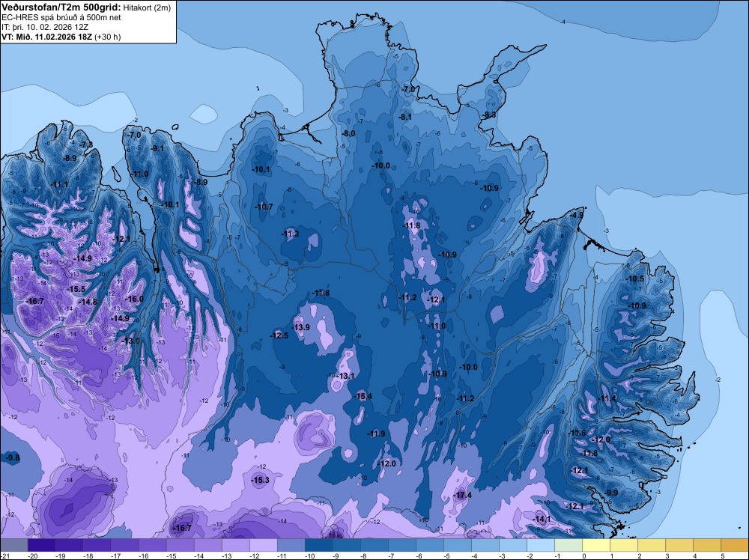Click the -11.4 temperature value on the map
Viewport: 749px width, 560px height.
click(607, 398)
